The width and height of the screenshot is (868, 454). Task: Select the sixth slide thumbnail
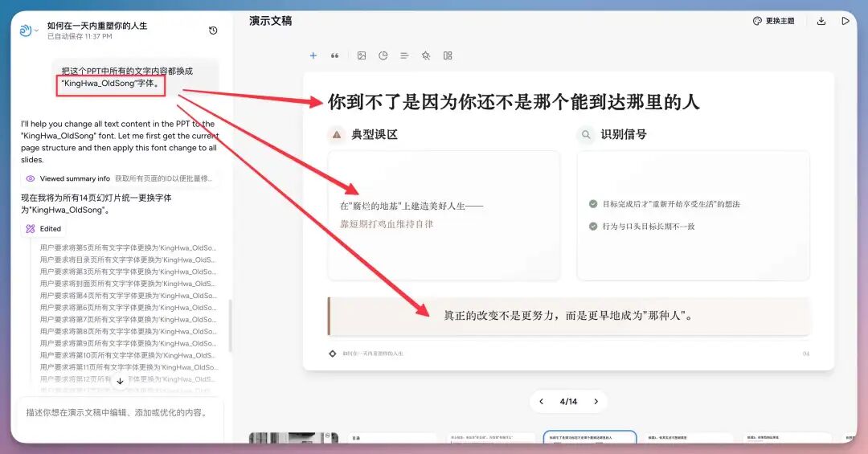[x=788, y=437]
